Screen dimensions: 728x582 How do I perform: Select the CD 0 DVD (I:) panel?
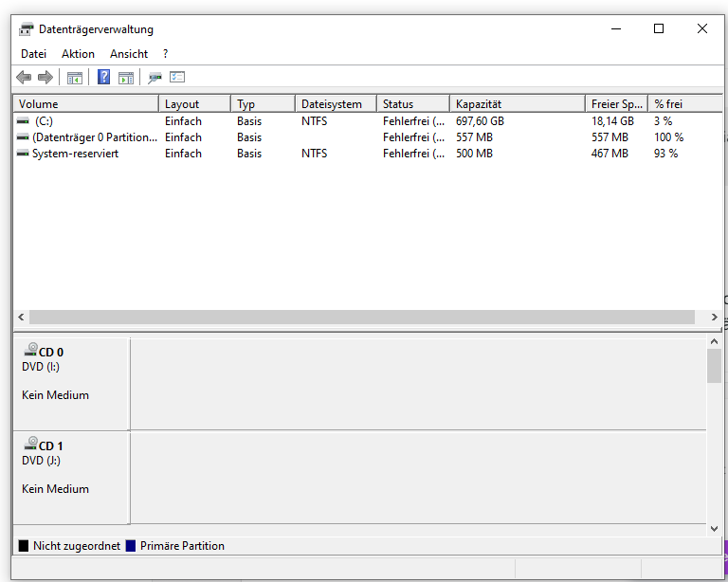71,384
